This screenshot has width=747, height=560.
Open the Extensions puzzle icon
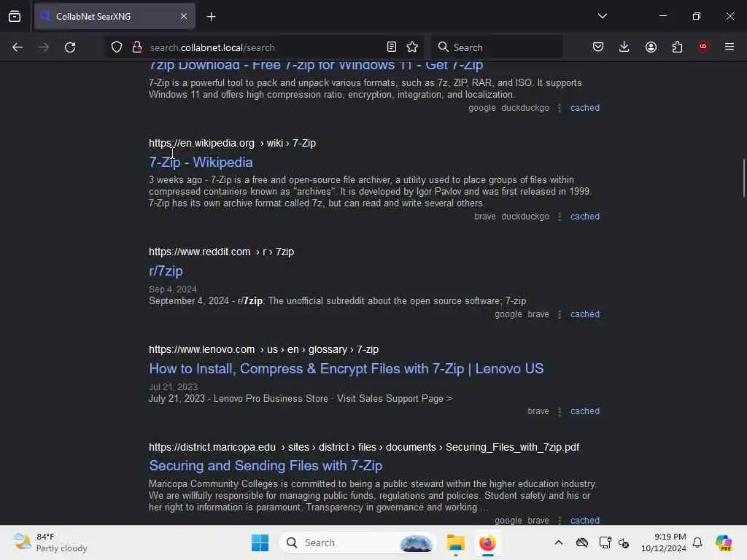[x=677, y=47]
